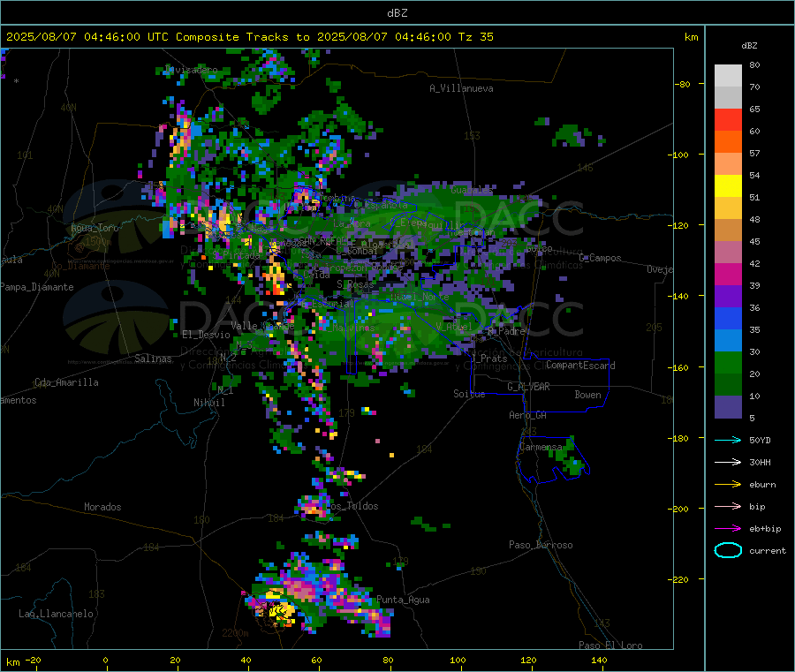This screenshot has width=795, height=672.
Task: Click the 'Cda_Amarilla' place label
Action: (66, 382)
